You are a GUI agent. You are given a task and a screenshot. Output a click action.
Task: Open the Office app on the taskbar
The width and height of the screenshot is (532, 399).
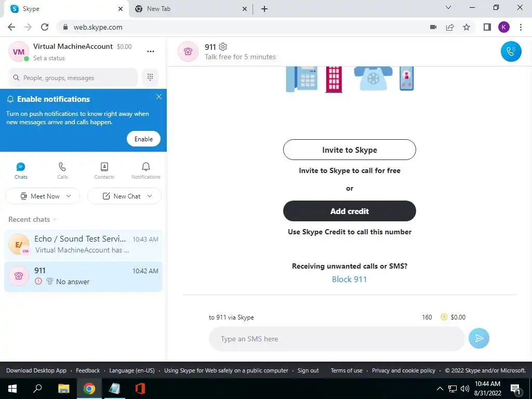(x=140, y=389)
